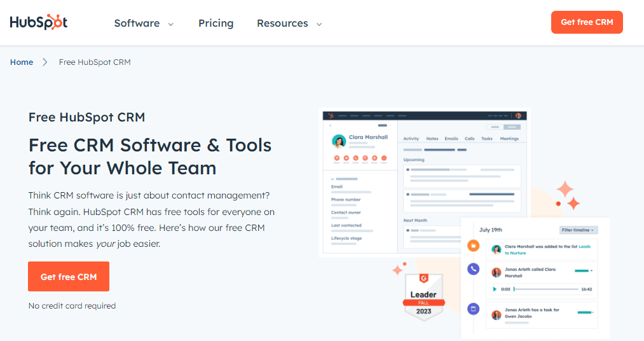Image resolution: width=644 pixels, height=341 pixels.
Task: Click the HubSpot sprocket icon in the preview's top bar
Action: pyautogui.click(x=331, y=116)
